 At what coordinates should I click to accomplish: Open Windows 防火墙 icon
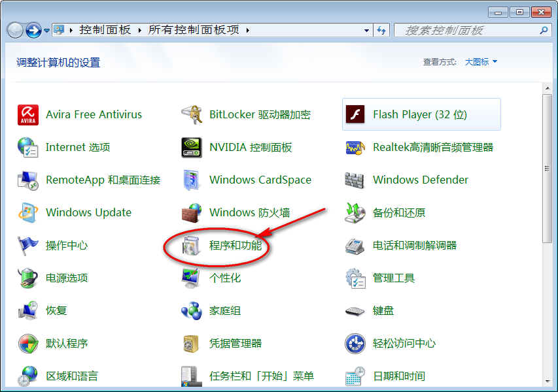click(x=192, y=213)
